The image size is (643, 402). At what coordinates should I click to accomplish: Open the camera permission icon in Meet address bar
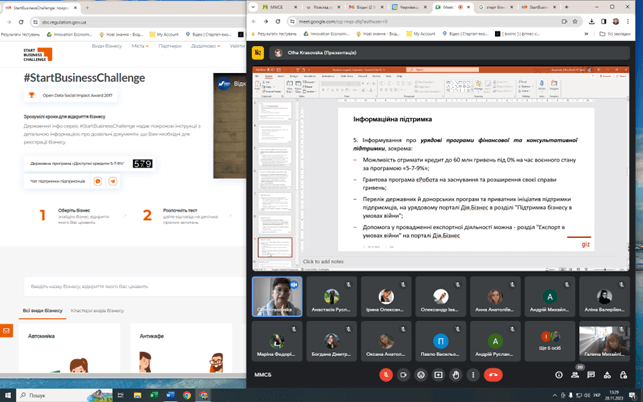(x=564, y=21)
